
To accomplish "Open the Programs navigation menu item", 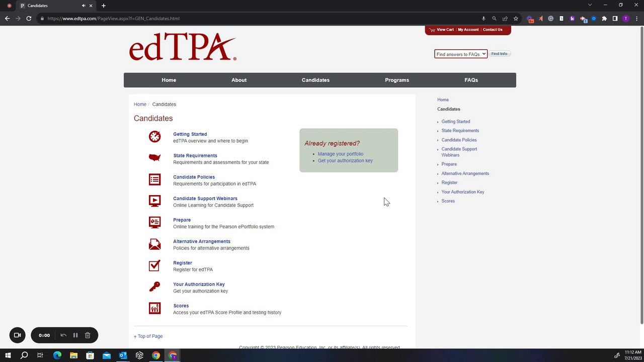I will (x=397, y=80).
